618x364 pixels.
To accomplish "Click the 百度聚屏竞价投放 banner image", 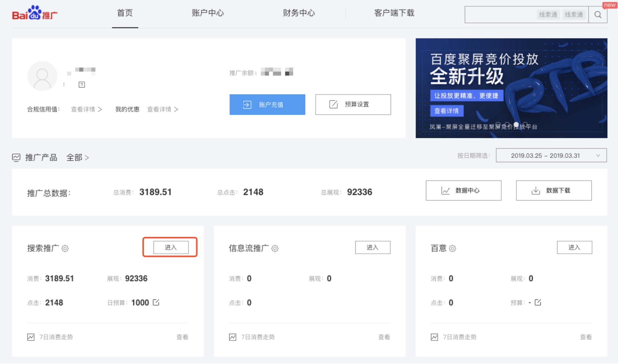I will point(511,88).
